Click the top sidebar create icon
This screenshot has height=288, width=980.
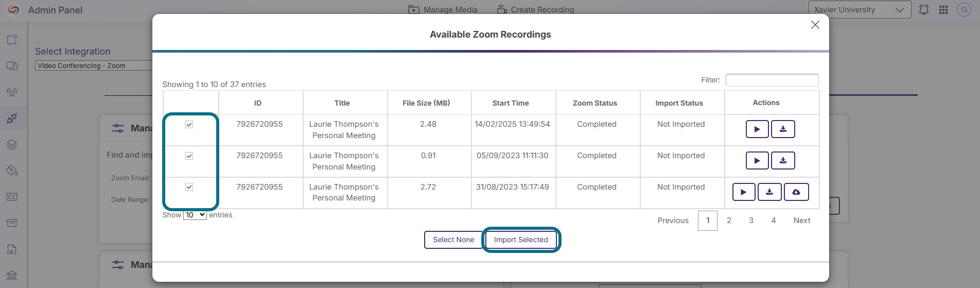click(12, 40)
